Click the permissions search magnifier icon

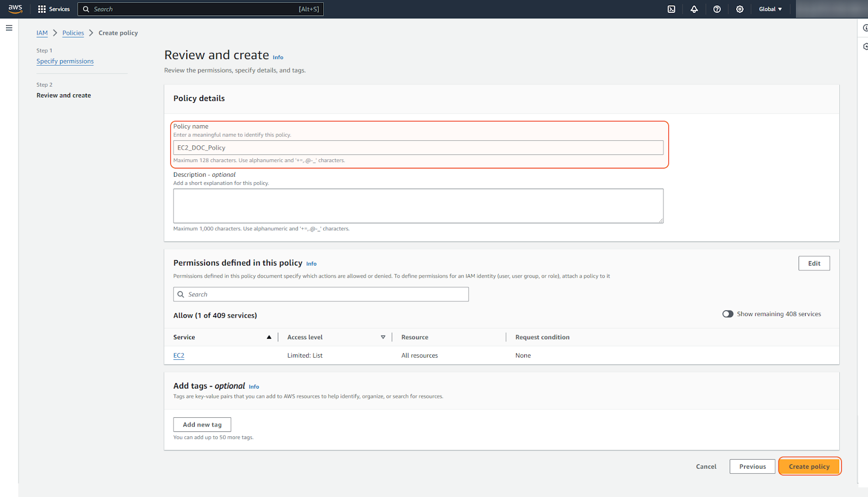[181, 294]
